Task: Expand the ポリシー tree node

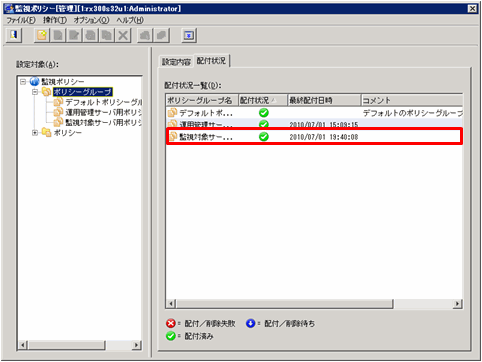Action: (35, 133)
